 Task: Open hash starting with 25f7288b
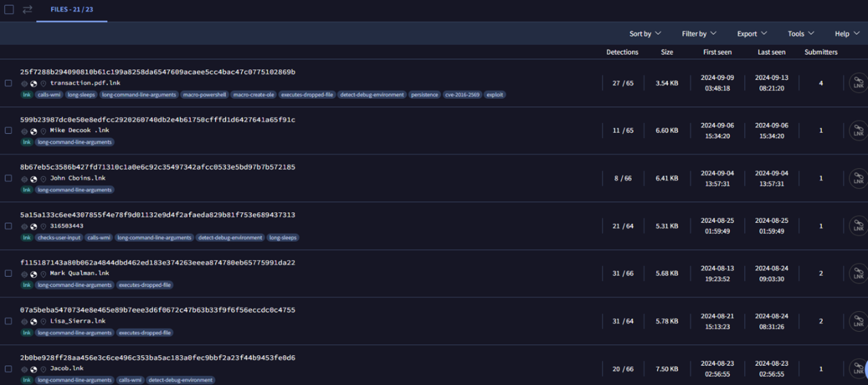coord(157,72)
